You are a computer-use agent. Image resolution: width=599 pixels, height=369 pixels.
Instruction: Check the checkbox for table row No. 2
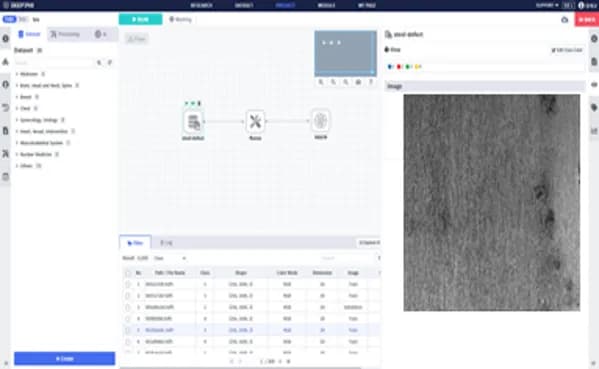coord(128,296)
